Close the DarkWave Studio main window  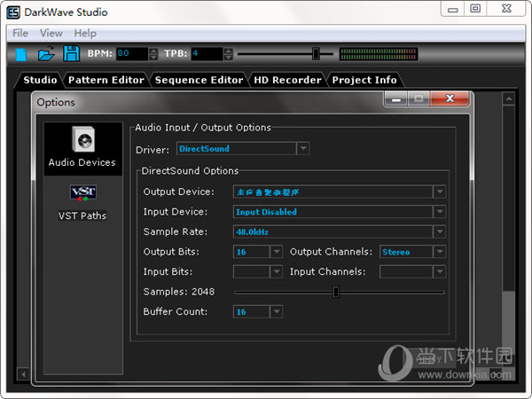tap(506, 9)
